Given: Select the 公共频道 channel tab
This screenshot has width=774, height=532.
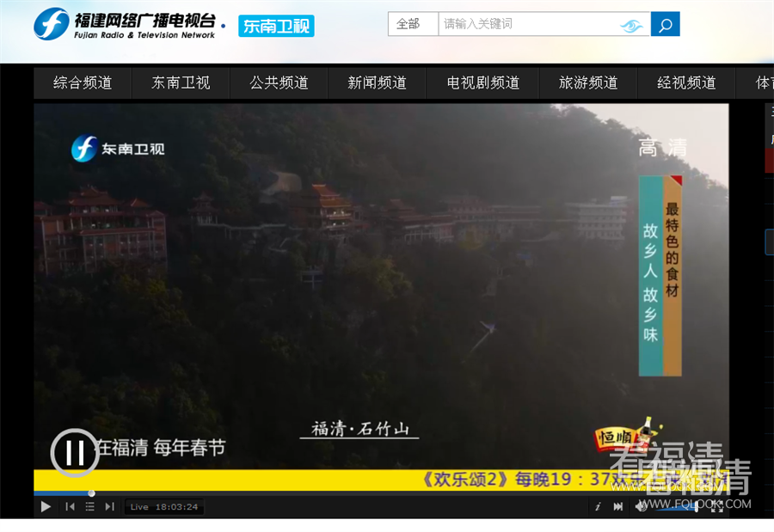Looking at the screenshot, I should coord(279,83).
